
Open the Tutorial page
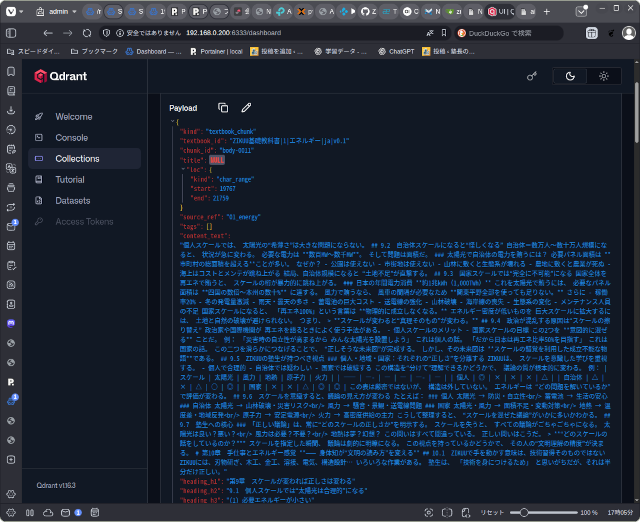70,179
